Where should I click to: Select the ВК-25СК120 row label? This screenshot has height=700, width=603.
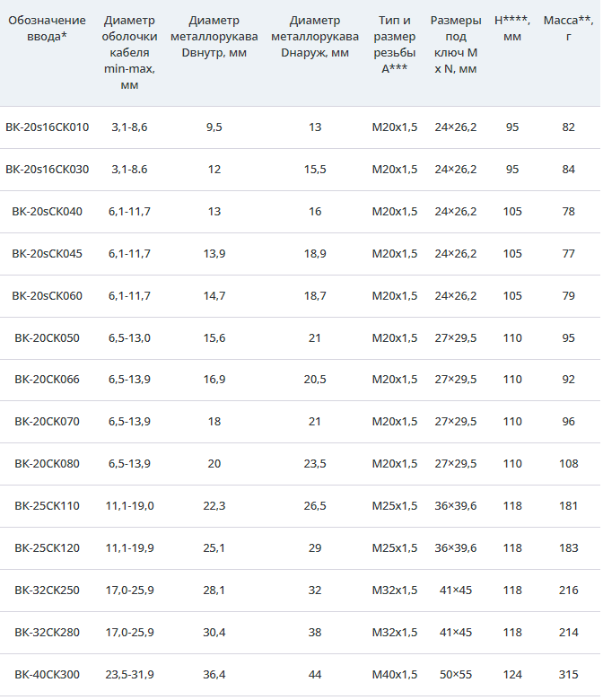[47, 548]
